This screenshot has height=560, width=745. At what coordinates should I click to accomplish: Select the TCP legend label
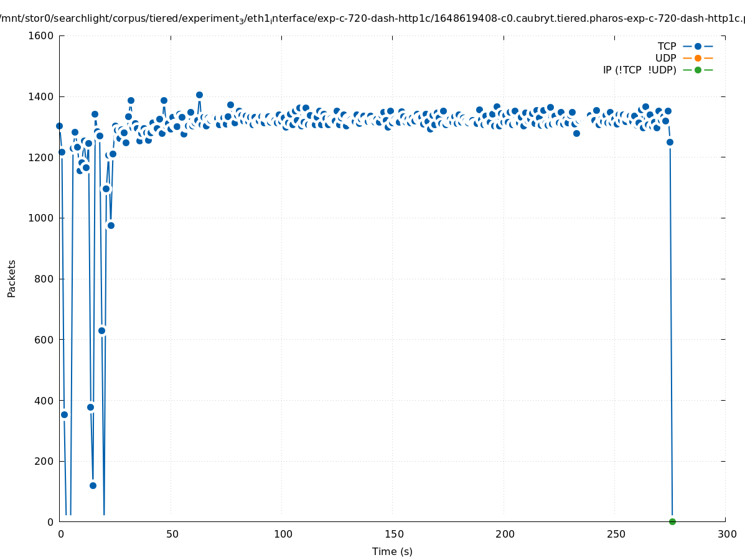click(667, 46)
